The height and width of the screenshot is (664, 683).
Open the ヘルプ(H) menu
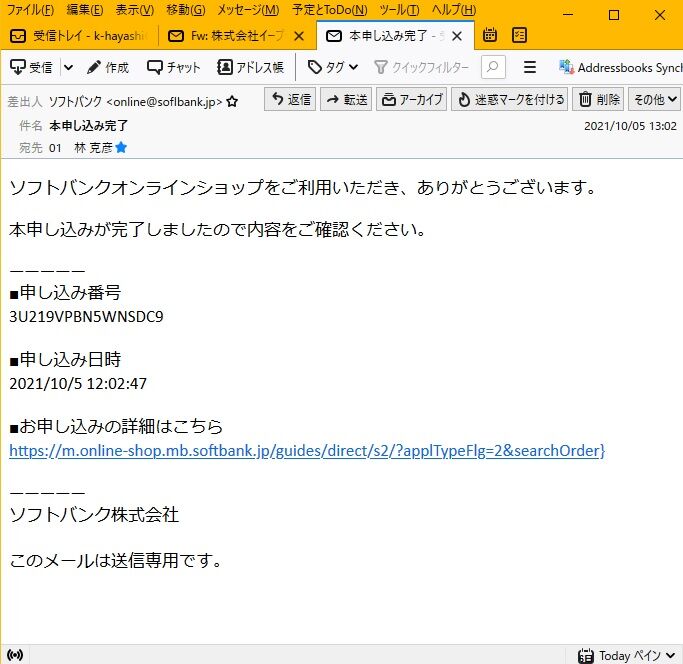454,10
